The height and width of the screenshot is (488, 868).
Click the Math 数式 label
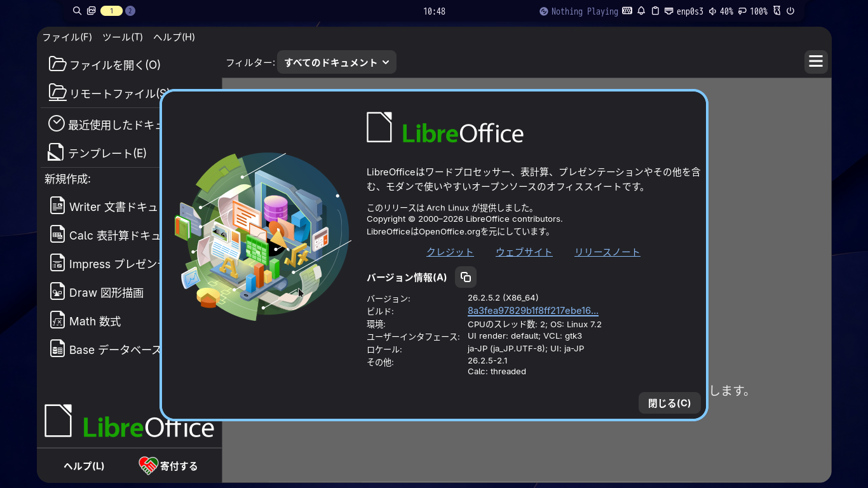coord(95,321)
